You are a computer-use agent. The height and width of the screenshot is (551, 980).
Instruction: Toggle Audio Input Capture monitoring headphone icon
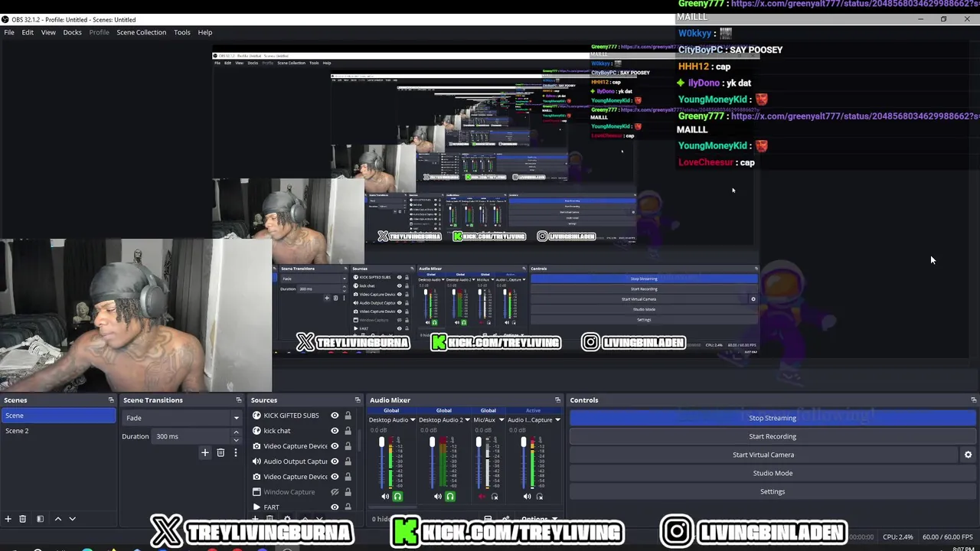(540, 497)
